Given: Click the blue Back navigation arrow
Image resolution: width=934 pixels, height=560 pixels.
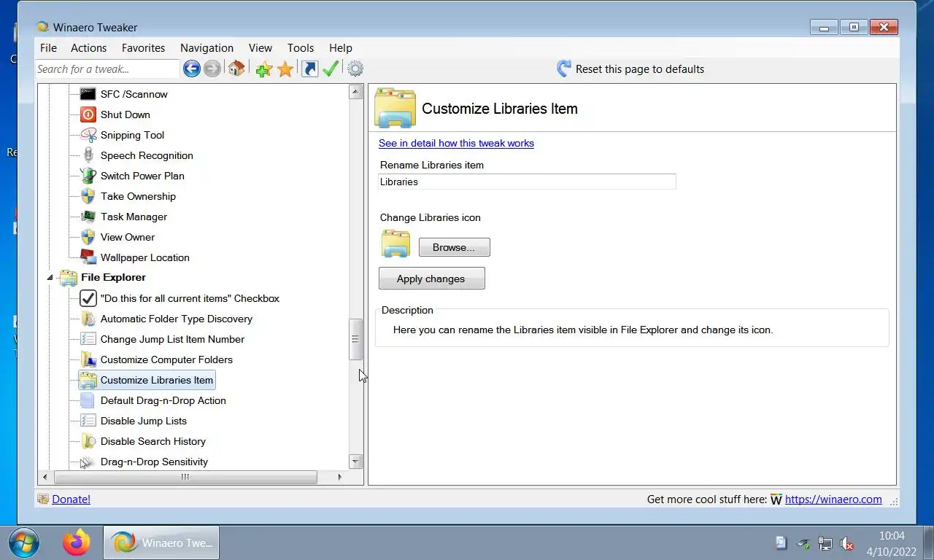Looking at the screenshot, I should [x=191, y=69].
